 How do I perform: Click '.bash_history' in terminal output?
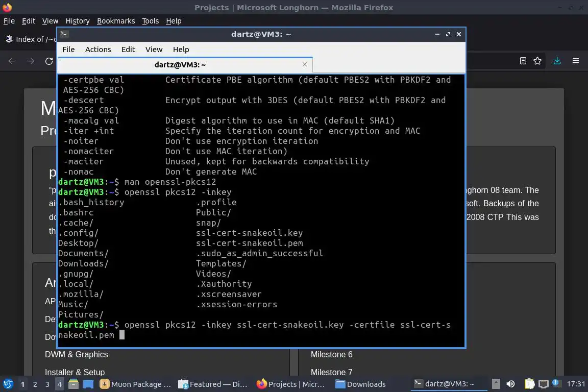click(x=91, y=202)
